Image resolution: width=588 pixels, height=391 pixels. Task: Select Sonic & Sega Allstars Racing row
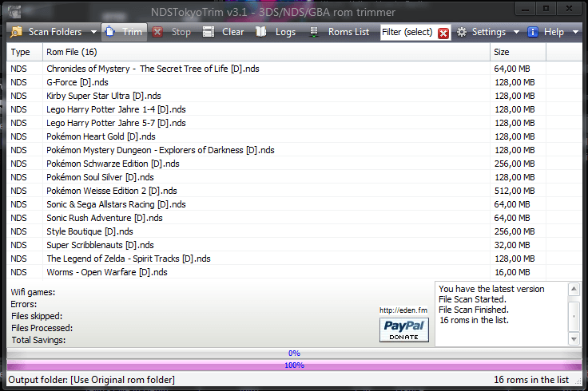tap(294, 204)
